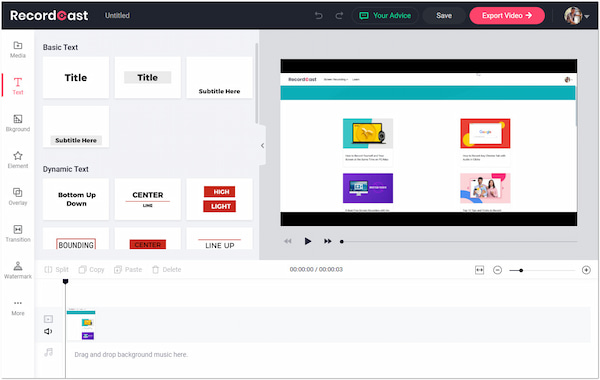
Task: Click the rewind button
Action: (288, 241)
